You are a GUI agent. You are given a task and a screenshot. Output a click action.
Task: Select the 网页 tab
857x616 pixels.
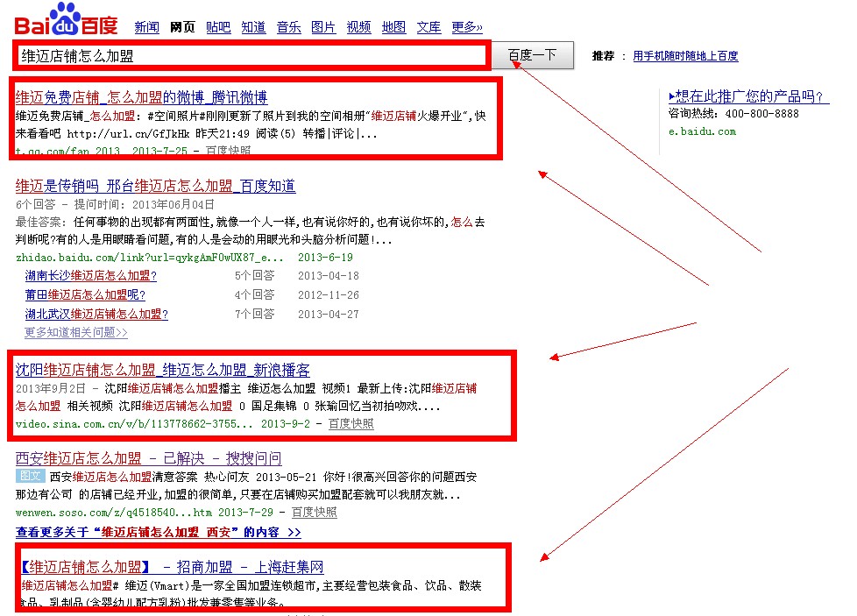point(182,27)
